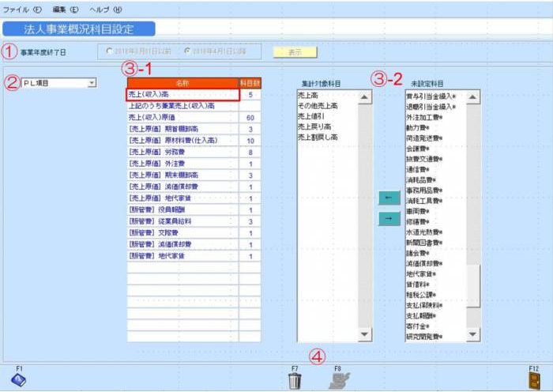
Task: Select [売上原価] 外注費 row
Action: pos(194,164)
